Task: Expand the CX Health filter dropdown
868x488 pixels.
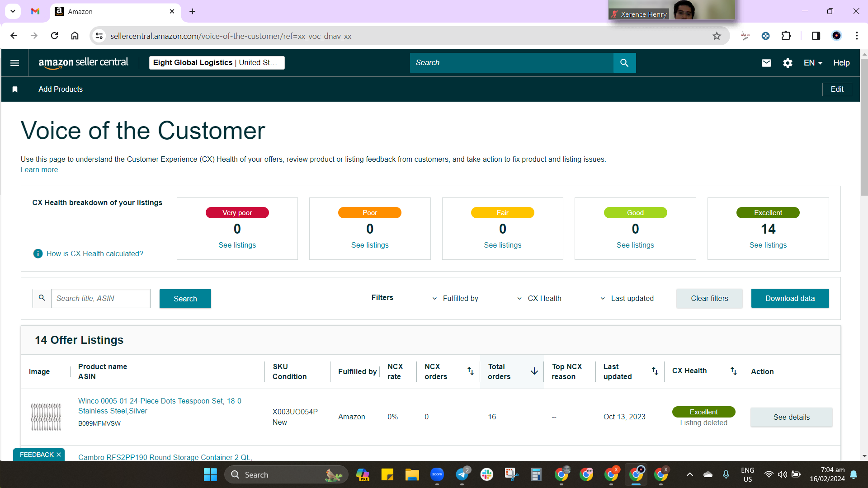Action: [539, 298]
